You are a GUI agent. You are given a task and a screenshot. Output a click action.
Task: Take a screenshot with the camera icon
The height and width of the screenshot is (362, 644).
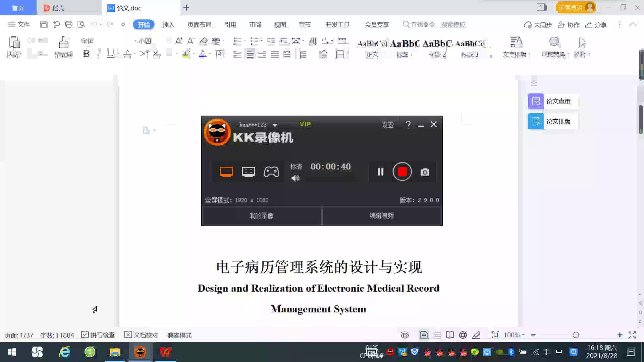tap(425, 172)
